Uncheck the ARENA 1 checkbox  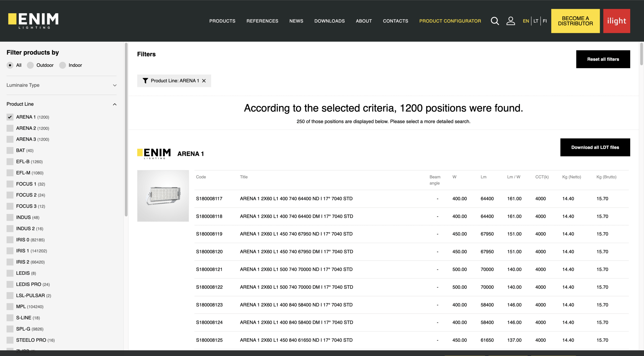(x=10, y=117)
